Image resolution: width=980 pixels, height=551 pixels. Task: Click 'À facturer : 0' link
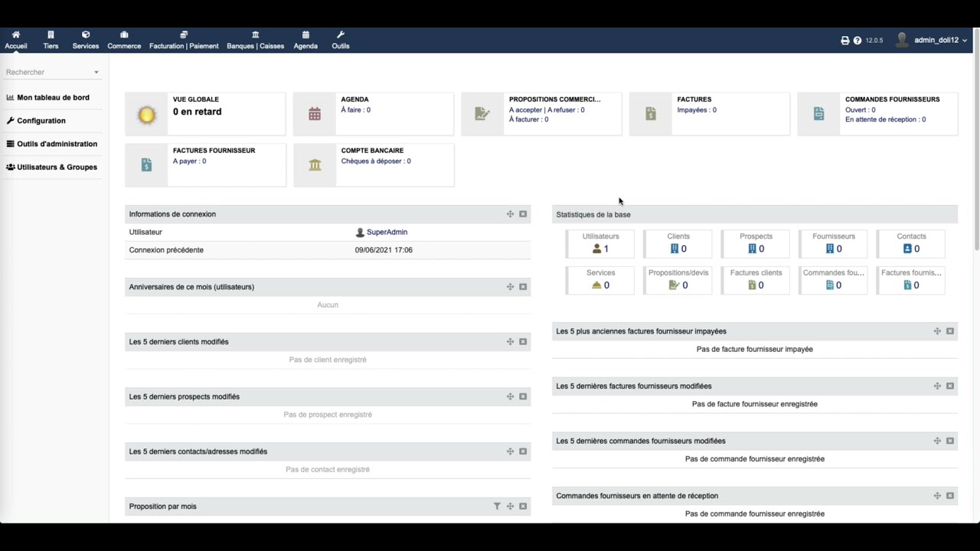click(x=529, y=119)
